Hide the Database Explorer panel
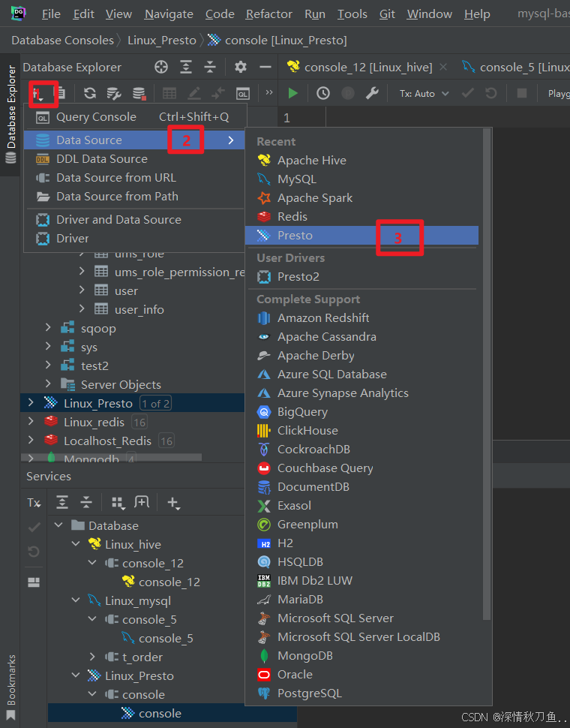This screenshot has height=728, width=570. point(265,67)
